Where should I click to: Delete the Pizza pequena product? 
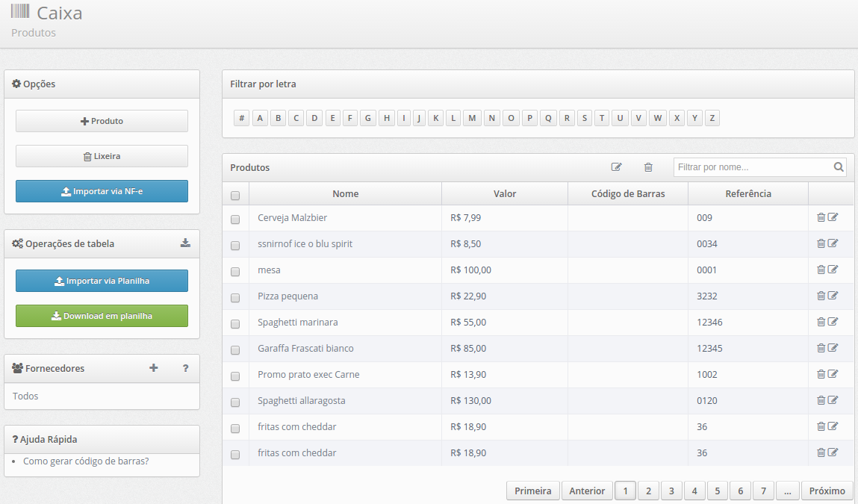pos(821,296)
